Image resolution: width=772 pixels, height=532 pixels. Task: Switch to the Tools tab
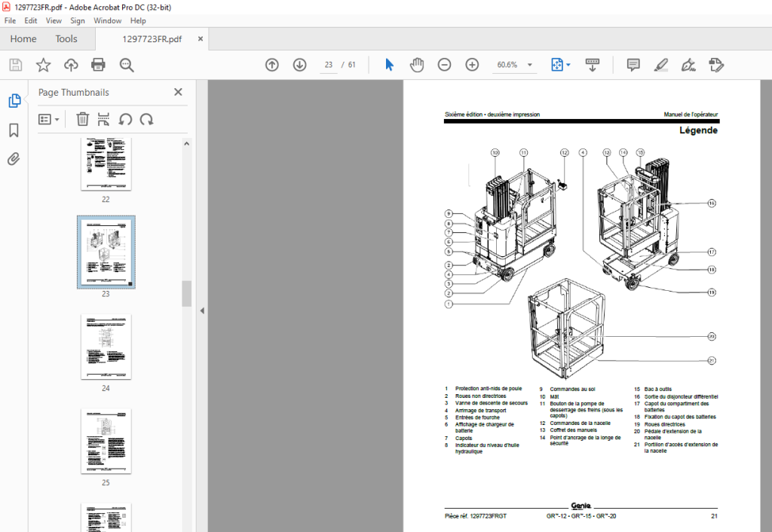pos(66,39)
